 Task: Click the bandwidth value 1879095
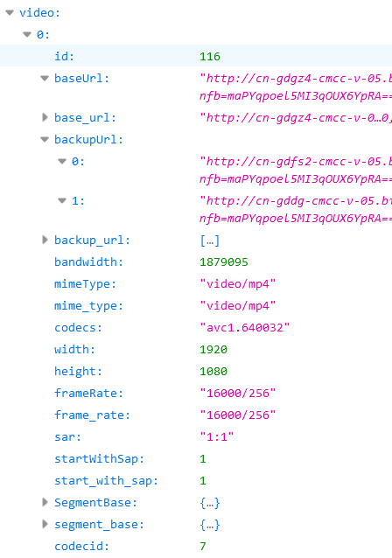pyautogui.click(x=224, y=262)
